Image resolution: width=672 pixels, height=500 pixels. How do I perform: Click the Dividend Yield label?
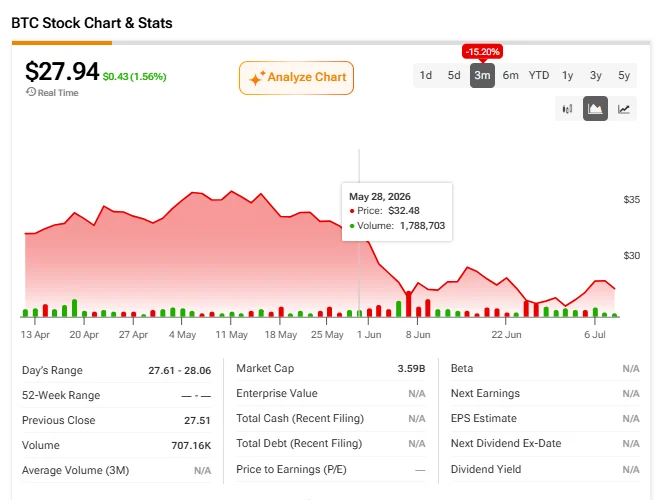pyautogui.click(x=486, y=470)
